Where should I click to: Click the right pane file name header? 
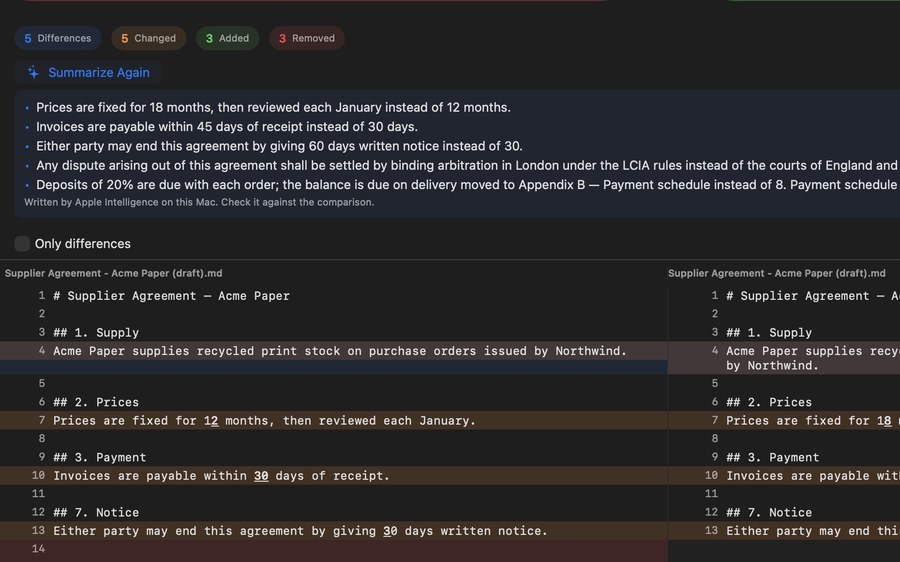point(777,273)
